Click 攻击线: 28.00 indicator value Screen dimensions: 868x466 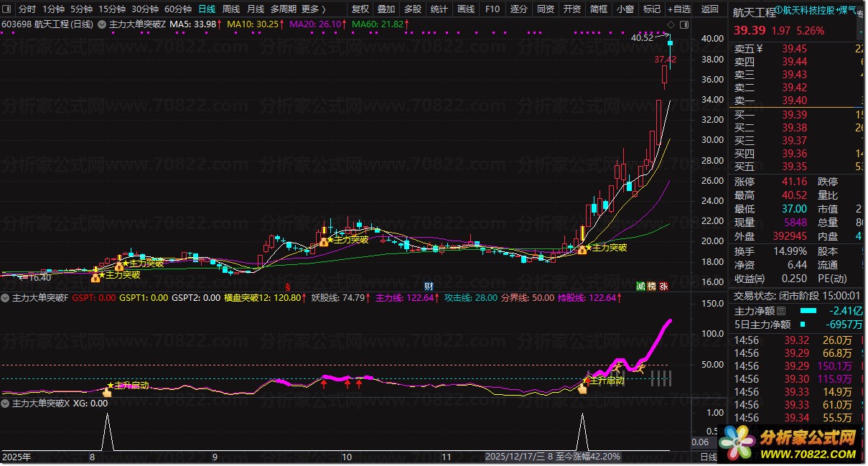point(471,297)
